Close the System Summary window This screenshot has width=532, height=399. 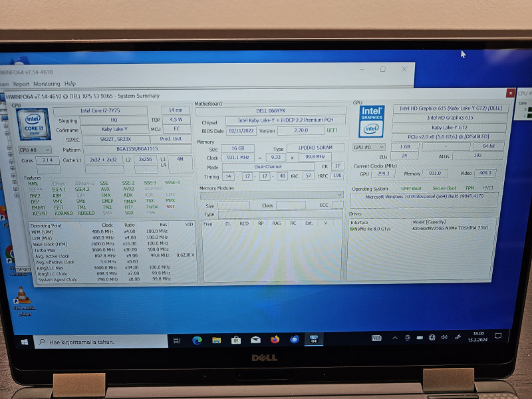(510, 92)
